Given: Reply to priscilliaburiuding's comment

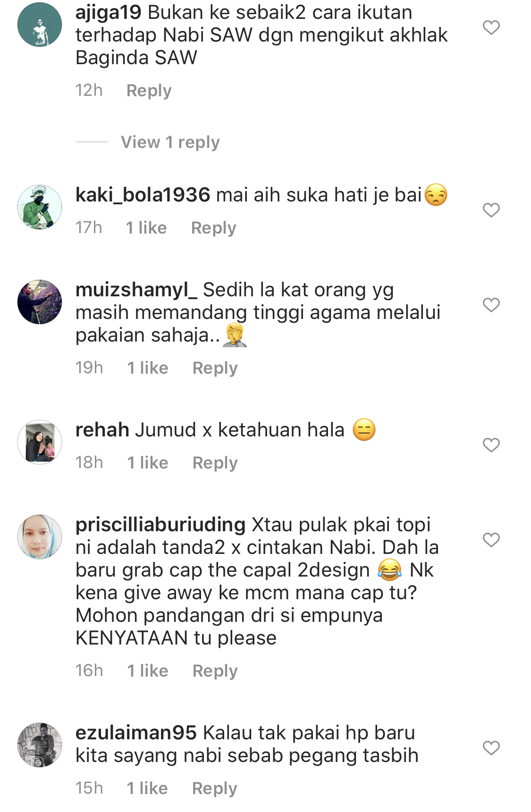Looking at the screenshot, I should click(215, 671).
